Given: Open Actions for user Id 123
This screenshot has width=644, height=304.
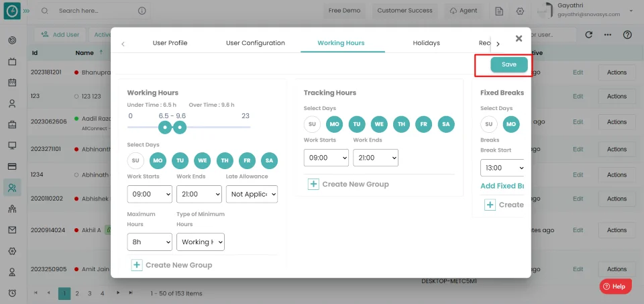Looking at the screenshot, I should click(616, 96).
